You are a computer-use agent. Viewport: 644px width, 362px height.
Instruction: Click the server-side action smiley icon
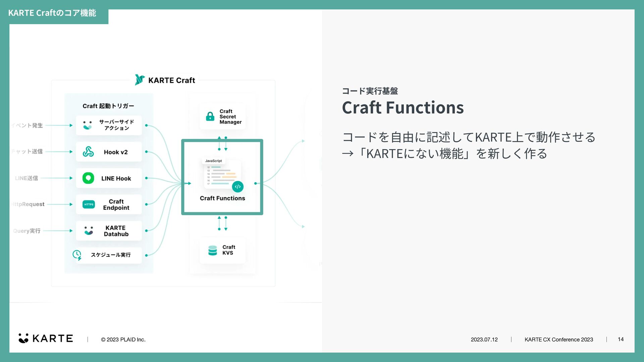click(88, 125)
